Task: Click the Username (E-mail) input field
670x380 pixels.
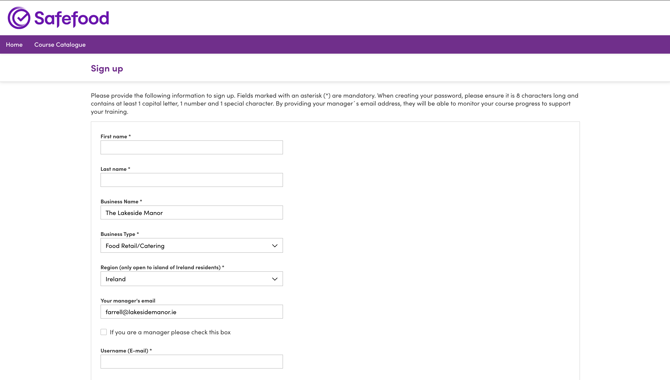Action: (191, 362)
